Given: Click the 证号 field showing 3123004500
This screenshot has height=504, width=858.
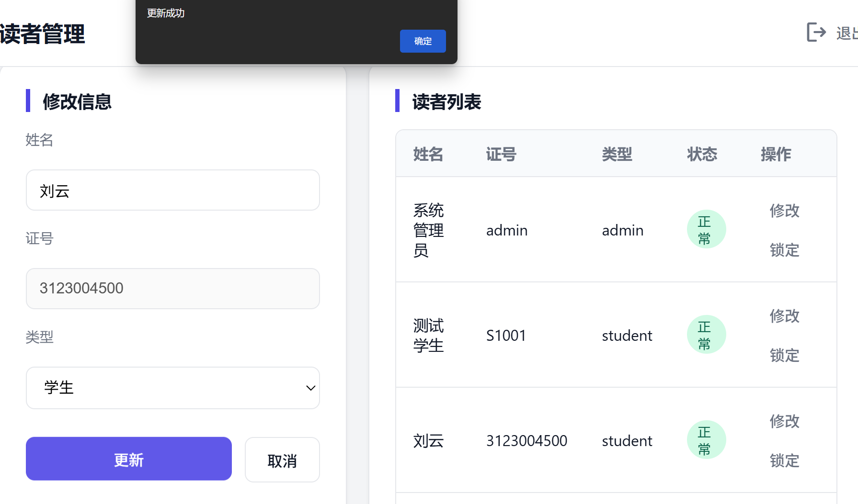Looking at the screenshot, I should pos(173,289).
